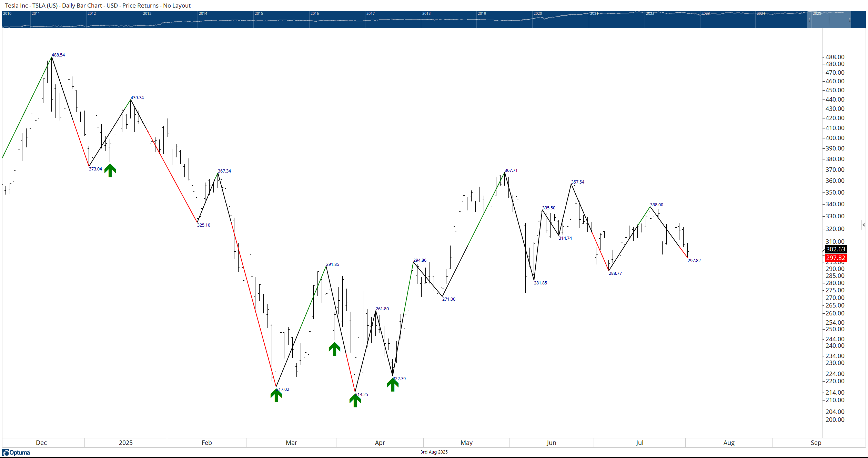Grab the right handle of the navigator window

click(849, 20)
